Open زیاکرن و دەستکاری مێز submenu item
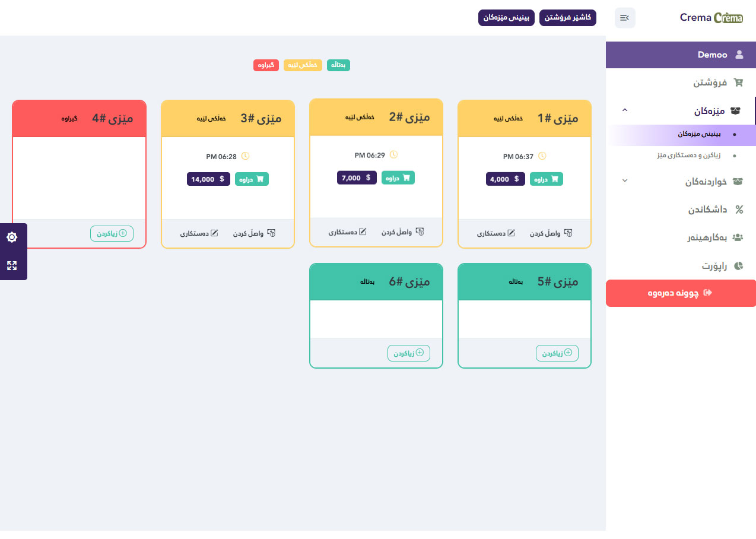 coord(690,156)
